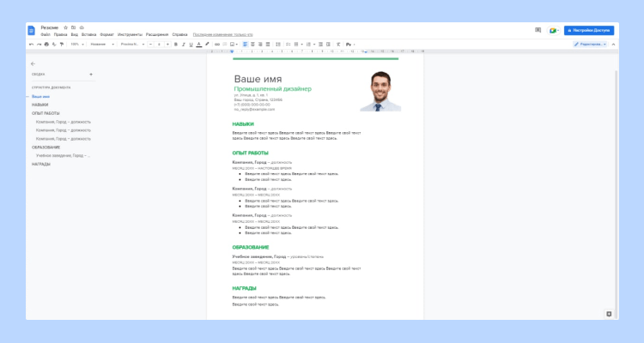The width and height of the screenshot is (644, 343).
Task: Click the Настройки Доступа button
Action: click(589, 30)
